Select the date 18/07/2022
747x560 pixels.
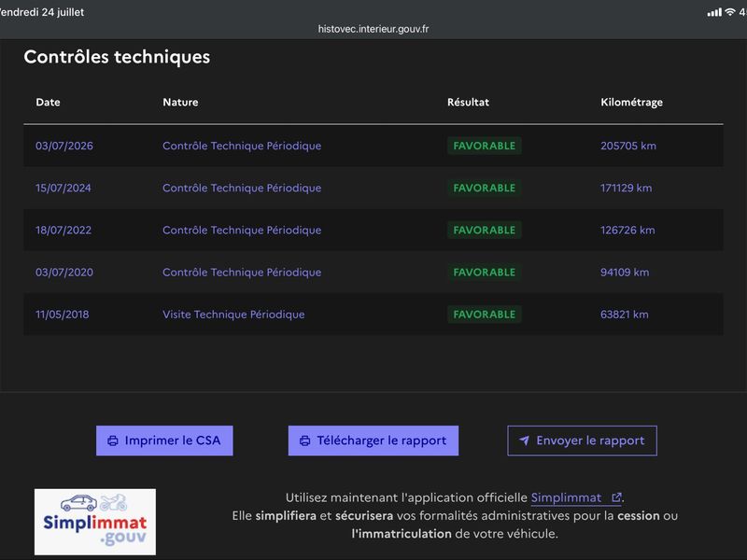(63, 230)
